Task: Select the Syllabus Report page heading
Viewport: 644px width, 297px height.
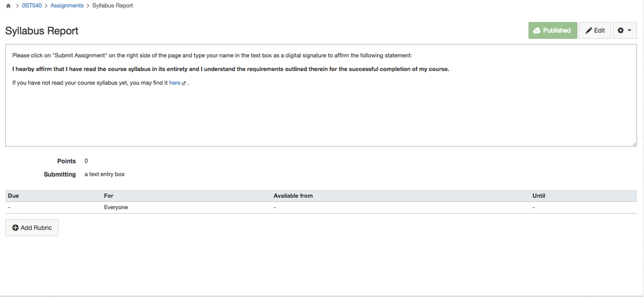Action: pyautogui.click(x=42, y=31)
